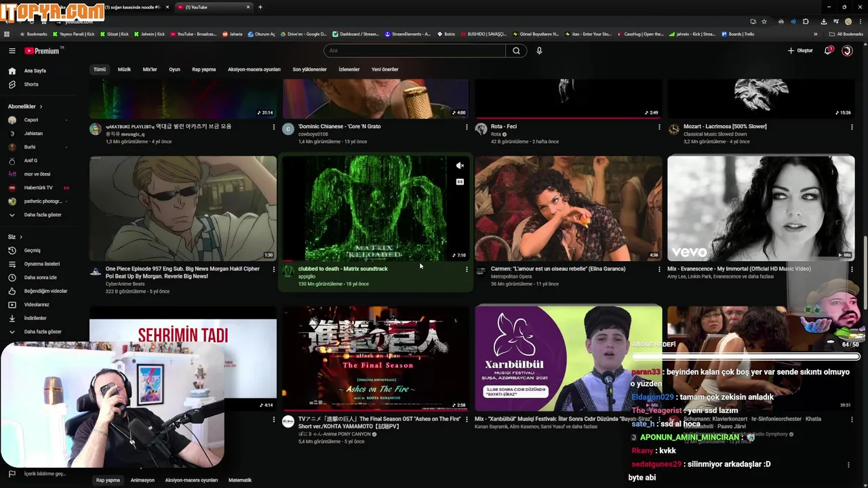Toggle captions on Matrix preview
This screenshot has height=488, width=868.
coord(460,182)
